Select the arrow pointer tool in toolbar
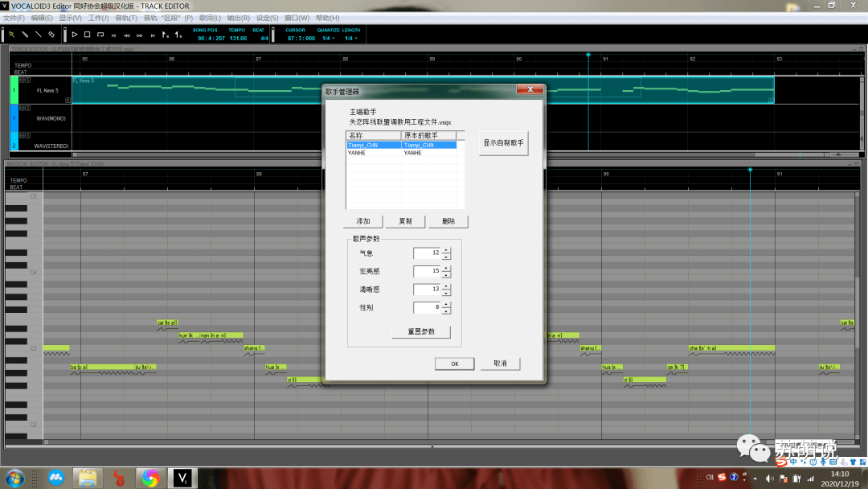Image resolution: width=868 pixels, height=489 pixels. pos(11,35)
